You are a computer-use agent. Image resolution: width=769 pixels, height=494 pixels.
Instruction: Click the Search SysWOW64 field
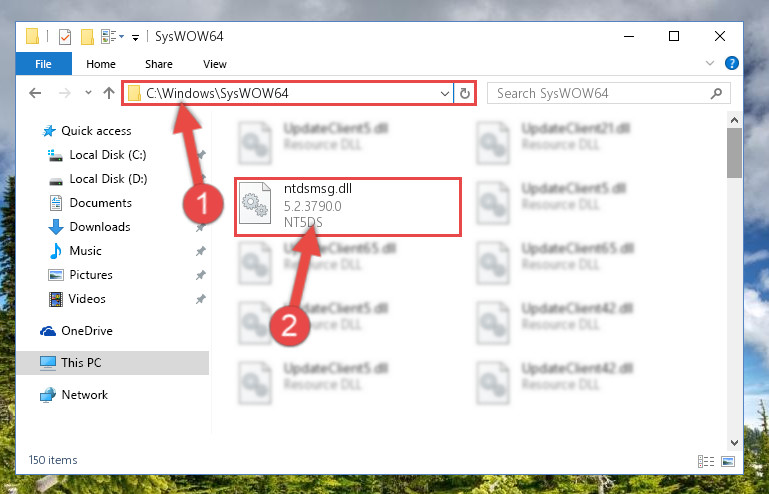pos(609,93)
